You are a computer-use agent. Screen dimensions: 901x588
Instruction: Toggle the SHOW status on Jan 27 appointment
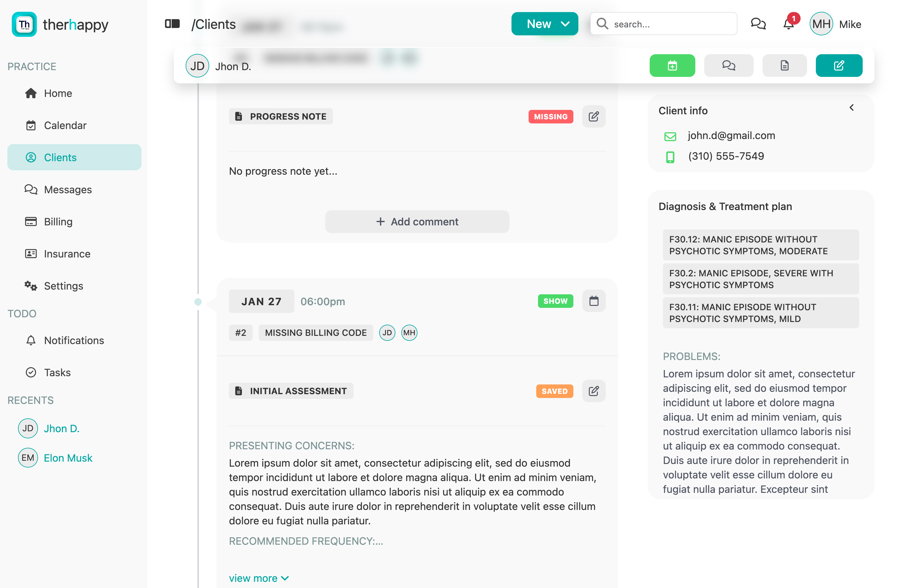(555, 301)
